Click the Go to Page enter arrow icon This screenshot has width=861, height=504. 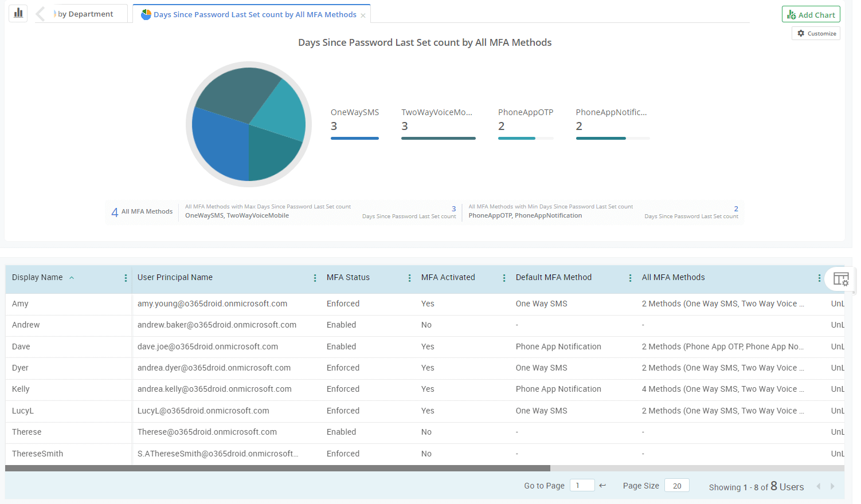click(x=602, y=486)
